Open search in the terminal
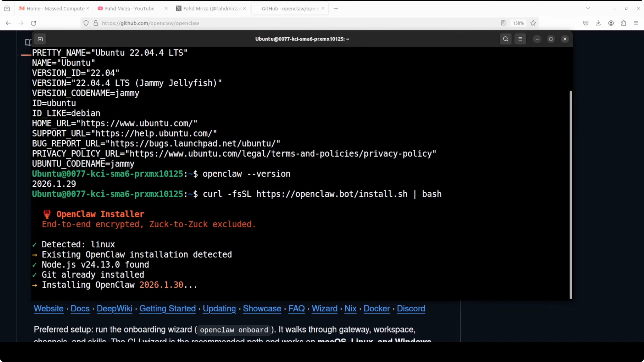Image resolution: width=644 pixels, height=362 pixels. coord(505,39)
